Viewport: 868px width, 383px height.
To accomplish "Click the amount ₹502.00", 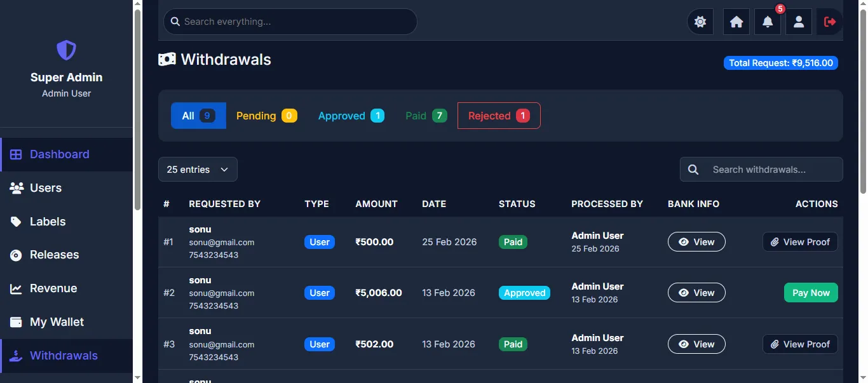I will tap(374, 344).
